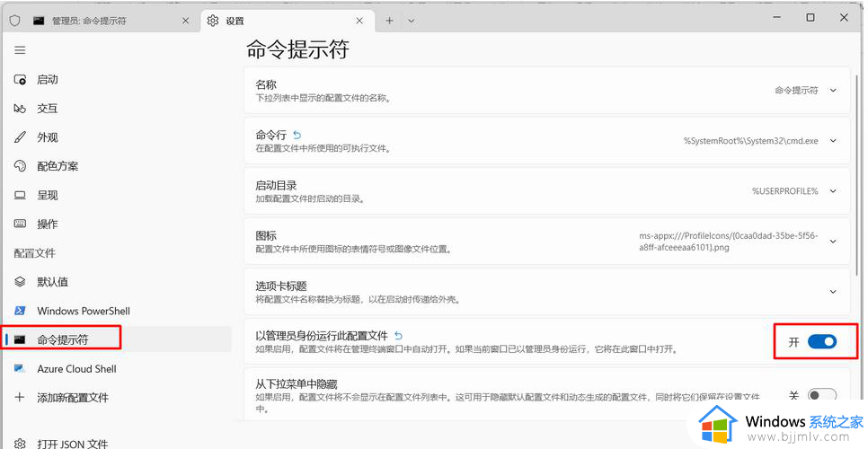The width and height of the screenshot is (868, 449).
Task: Click the 交互 interaction icon
Action: pyautogui.click(x=20, y=109)
